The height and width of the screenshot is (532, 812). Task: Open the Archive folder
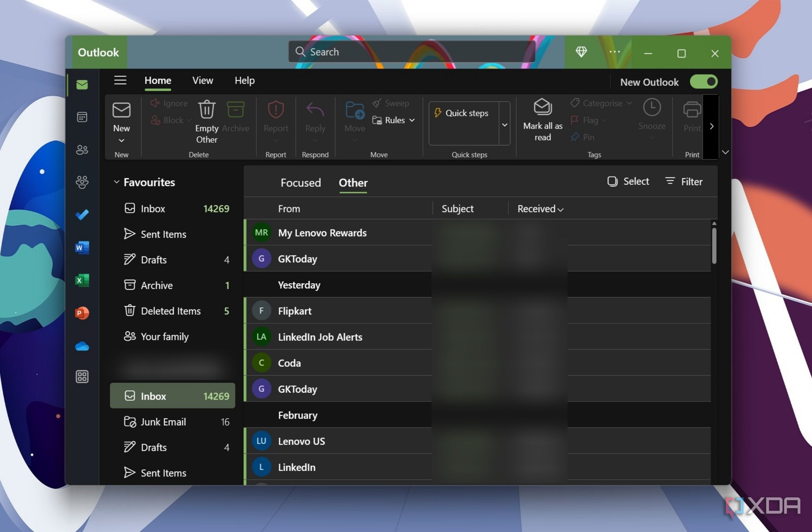(x=172, y=285)
